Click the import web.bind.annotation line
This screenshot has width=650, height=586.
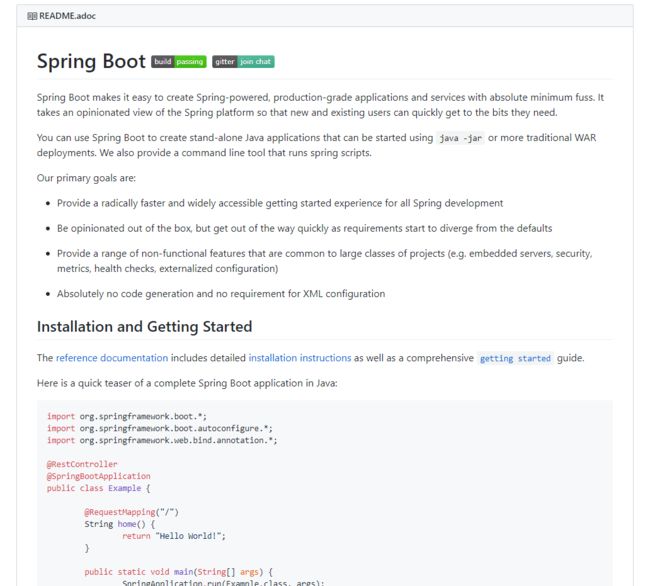coord(162,441)
